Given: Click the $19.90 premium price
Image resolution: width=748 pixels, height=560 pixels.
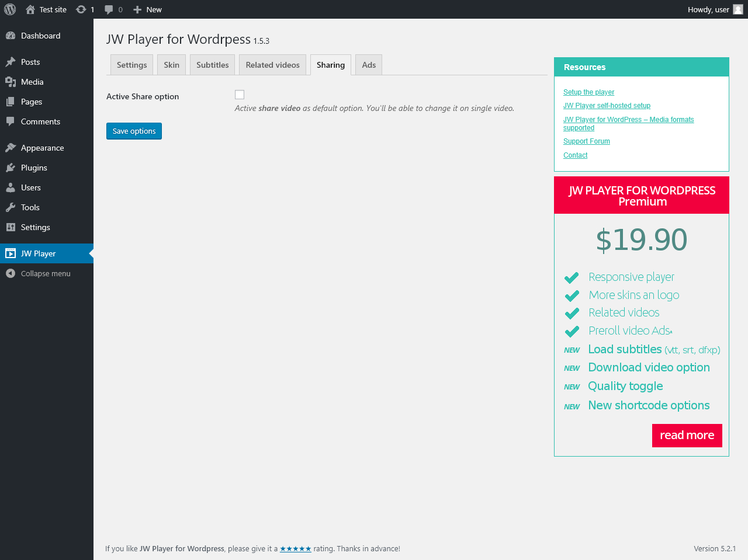Looking at the screenshot, I should 642,239.
